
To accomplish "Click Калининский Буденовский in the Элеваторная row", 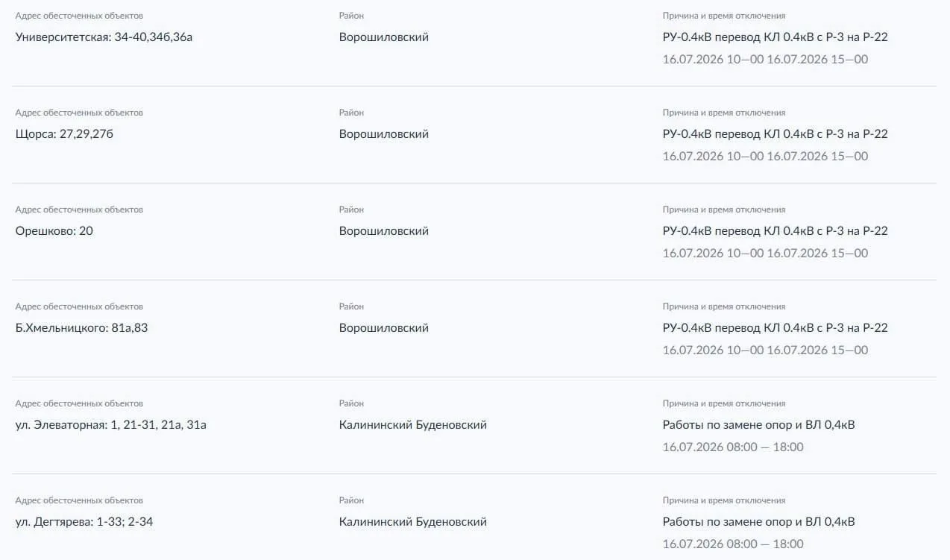I will 413,425.
